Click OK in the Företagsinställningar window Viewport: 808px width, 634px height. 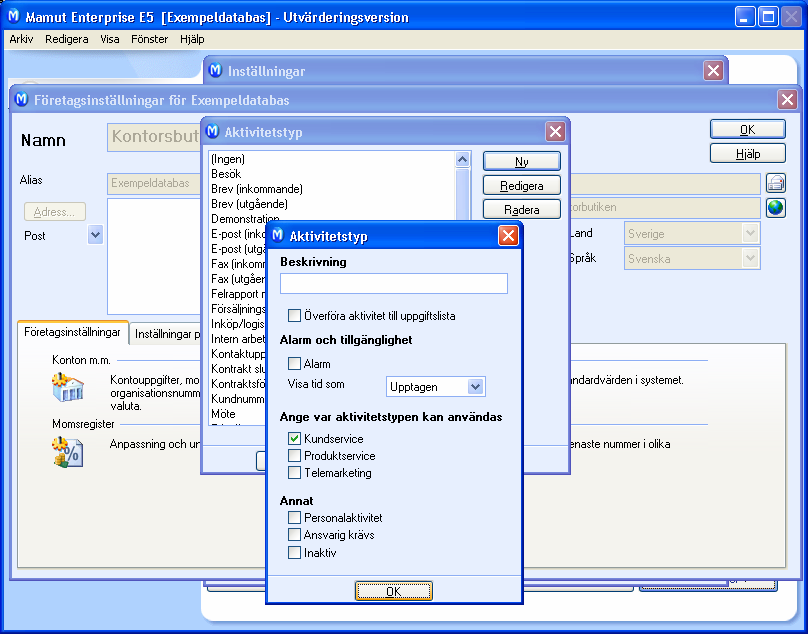(748, 129)
